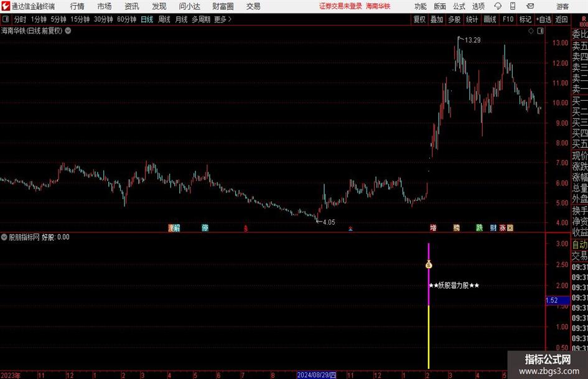588x379 pixels.
Task: Switch to 30分钟 period
Action: pos(103,19)
